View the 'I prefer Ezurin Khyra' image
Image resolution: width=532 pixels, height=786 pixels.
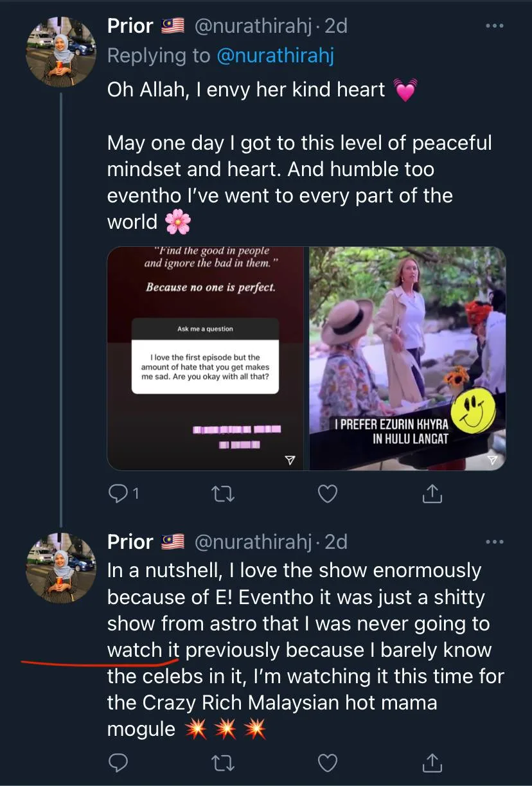tap(407, 358)
